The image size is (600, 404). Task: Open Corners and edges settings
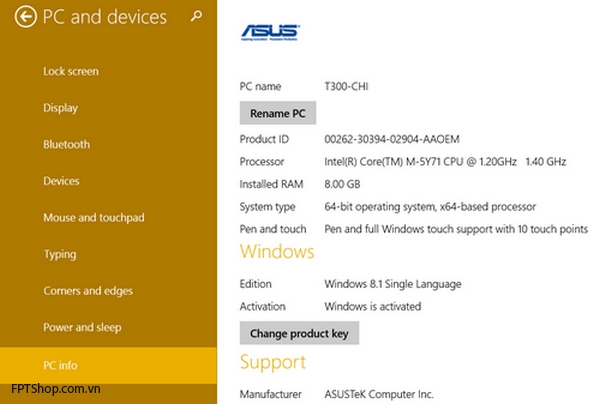click(88, 291)
